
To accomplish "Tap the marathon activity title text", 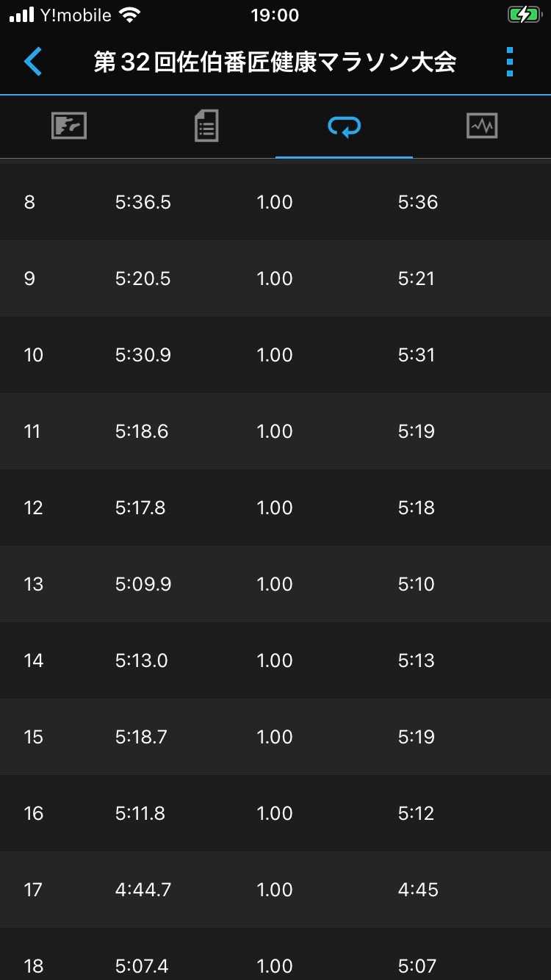I will click(275, 62).
